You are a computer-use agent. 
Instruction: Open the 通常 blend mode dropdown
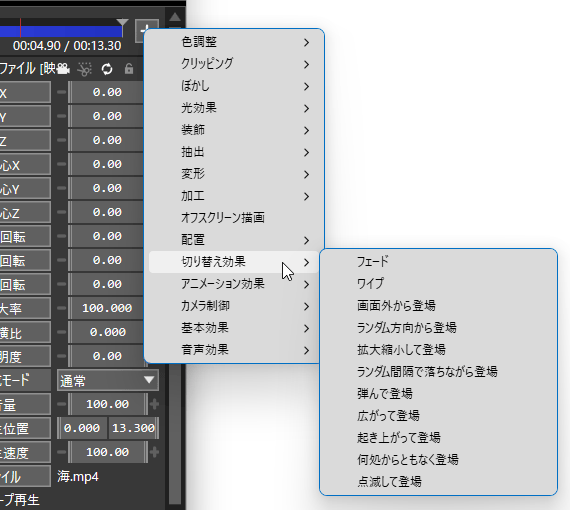point(108,380)
